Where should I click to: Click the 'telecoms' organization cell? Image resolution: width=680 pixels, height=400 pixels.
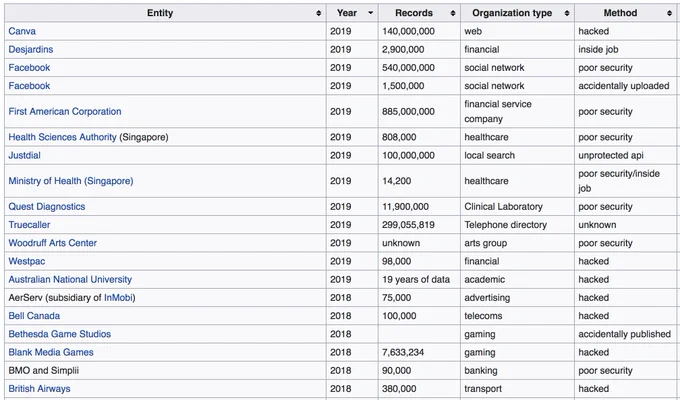[517, 316]
